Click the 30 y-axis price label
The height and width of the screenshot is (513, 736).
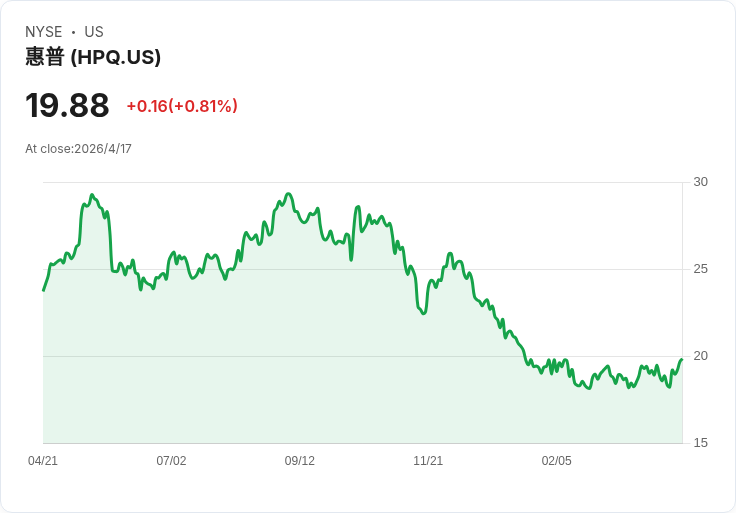pos(700,182)
